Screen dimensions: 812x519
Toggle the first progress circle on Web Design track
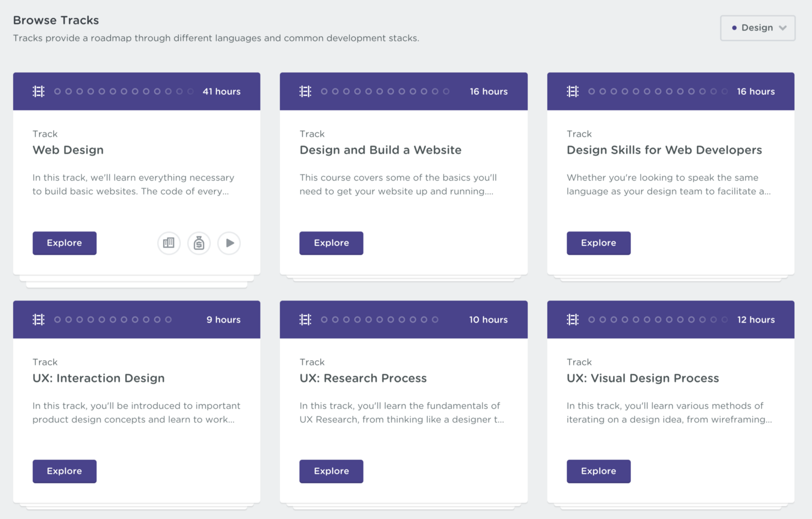point(57,91)
